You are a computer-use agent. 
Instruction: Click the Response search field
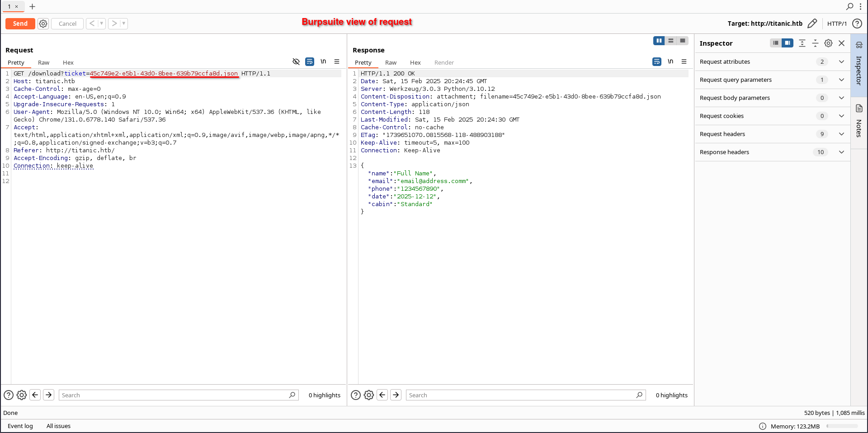(x=520, y=395)
